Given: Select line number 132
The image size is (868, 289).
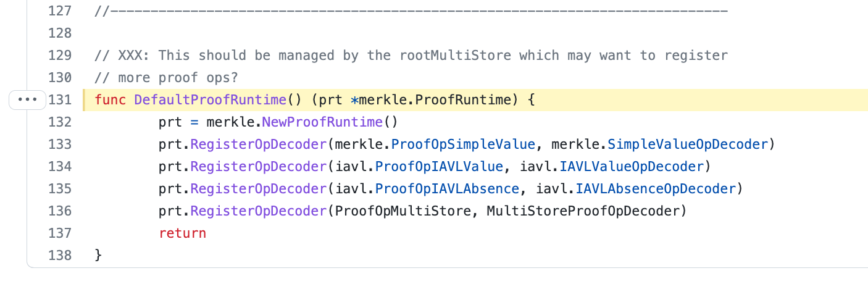Looking at the screenshot, I should click(x=60, y=122).
